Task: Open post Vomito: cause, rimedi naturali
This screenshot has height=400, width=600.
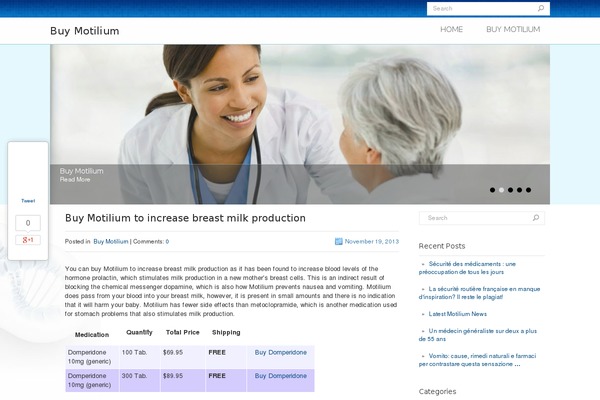Action: pyautogui.click(x=478, y=360)
